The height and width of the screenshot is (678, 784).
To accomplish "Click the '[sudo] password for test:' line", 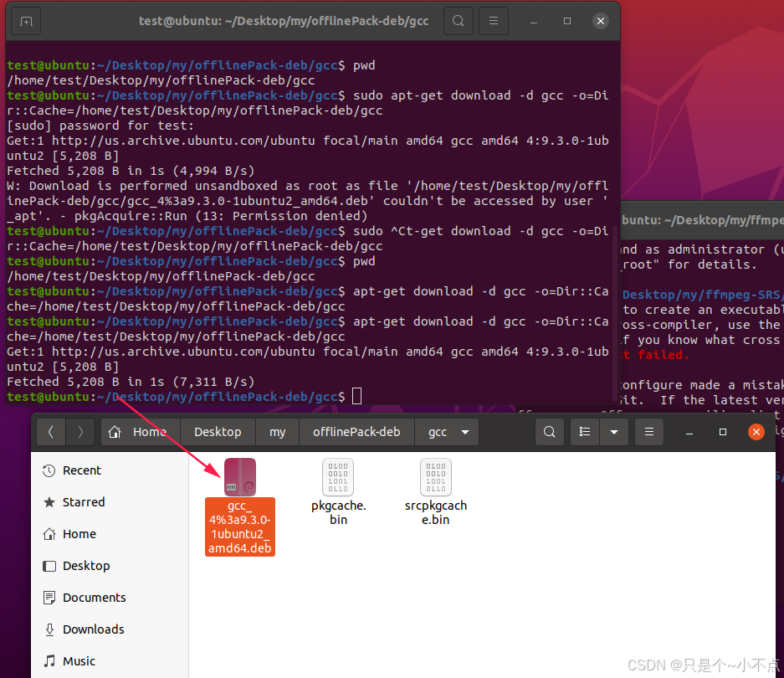I will (x=100, y=126).
